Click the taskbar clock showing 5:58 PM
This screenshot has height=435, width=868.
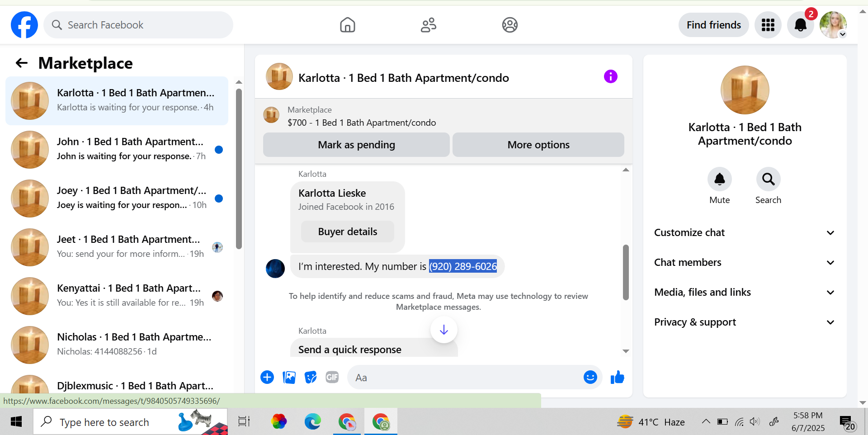click(808, 422)
